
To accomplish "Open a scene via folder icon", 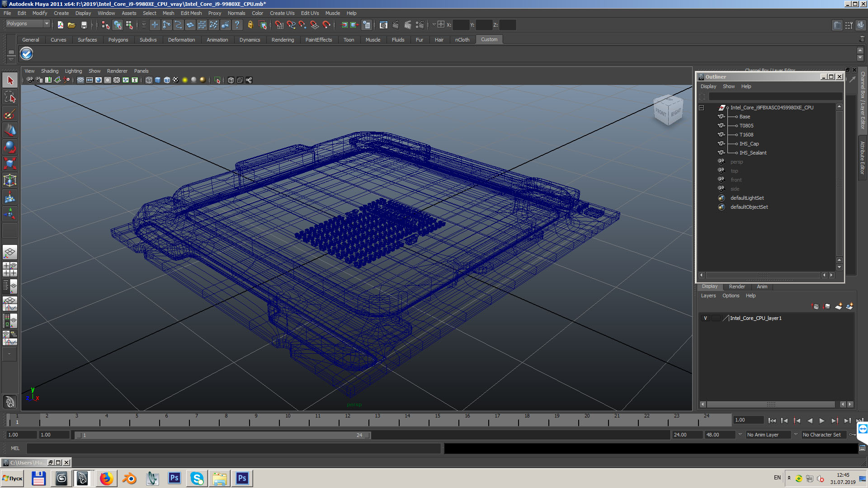I will point(71,25).
